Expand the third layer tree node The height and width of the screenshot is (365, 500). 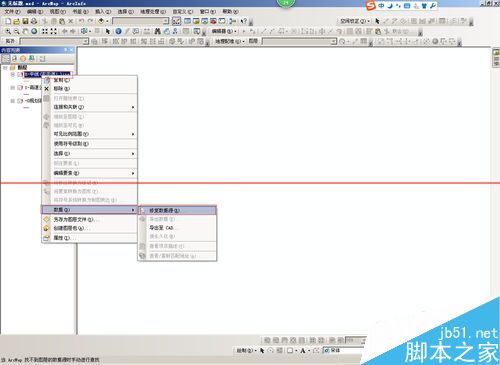click(13, 101)
